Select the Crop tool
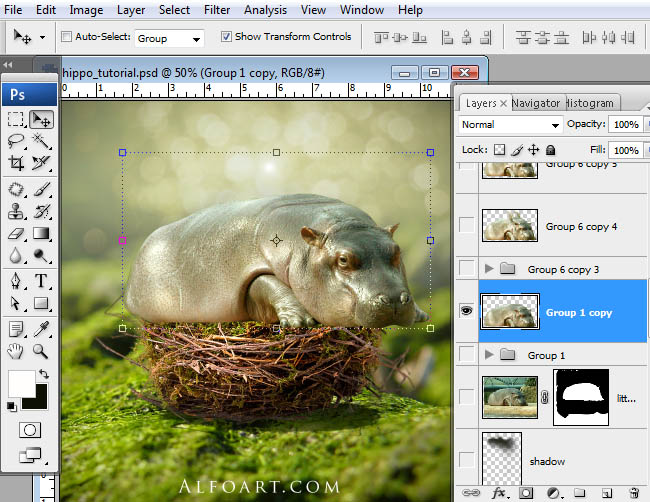 click(16, 163)
